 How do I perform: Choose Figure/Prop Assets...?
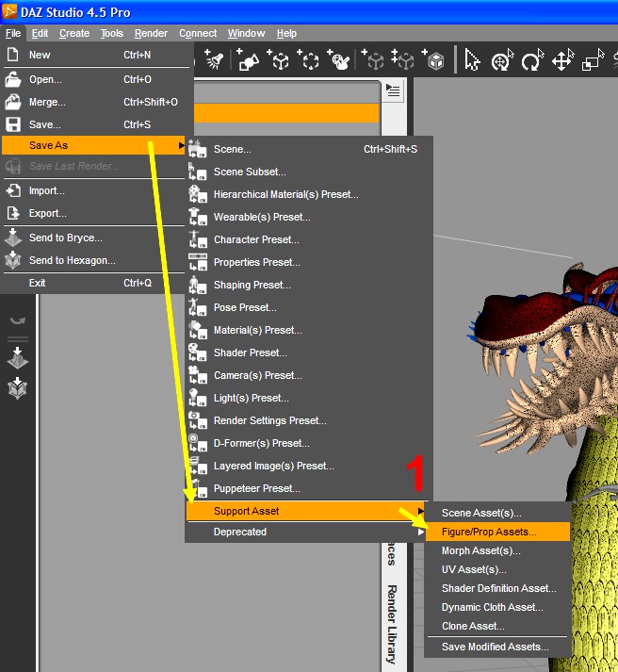point(497,532)
